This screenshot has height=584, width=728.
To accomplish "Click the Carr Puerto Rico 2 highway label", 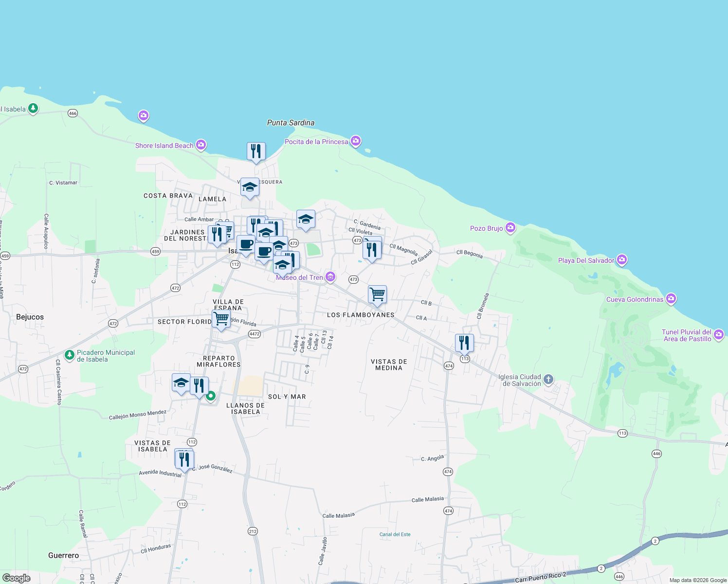I will pos(541,577).
